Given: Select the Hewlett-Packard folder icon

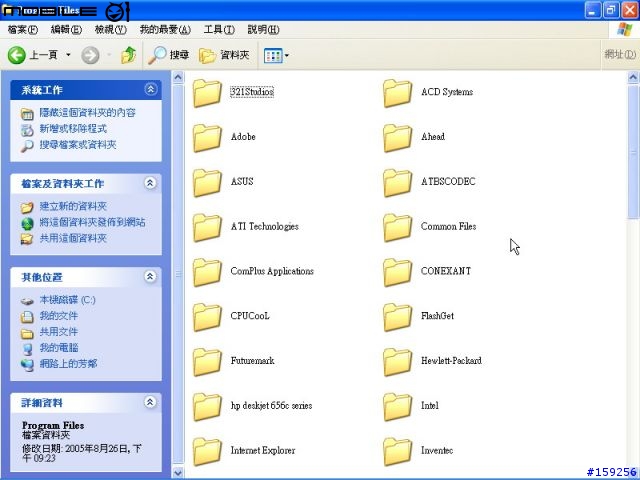Looking at the screenshot, I should click(x=397, y=362).
